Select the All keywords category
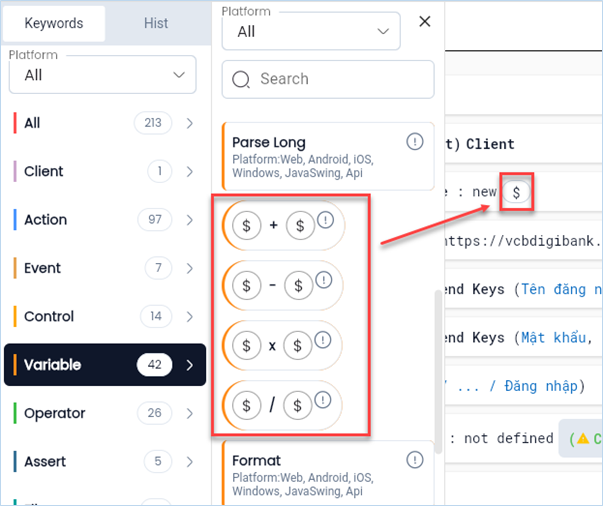Image resolution: width=603 pixels, height=506 pixels. coord(33,123)
